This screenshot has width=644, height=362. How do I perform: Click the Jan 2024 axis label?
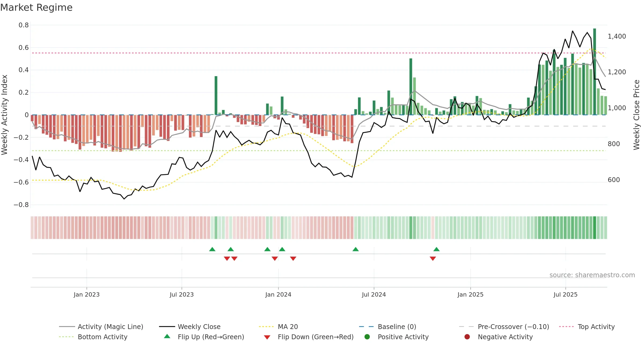(278, 294)
